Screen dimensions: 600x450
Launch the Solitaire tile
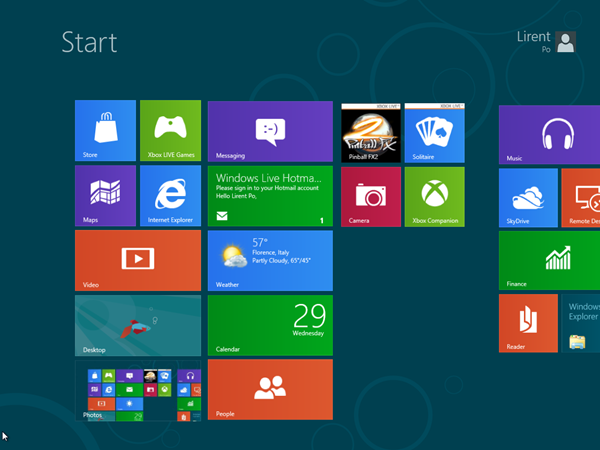click(x=434, y=133)
